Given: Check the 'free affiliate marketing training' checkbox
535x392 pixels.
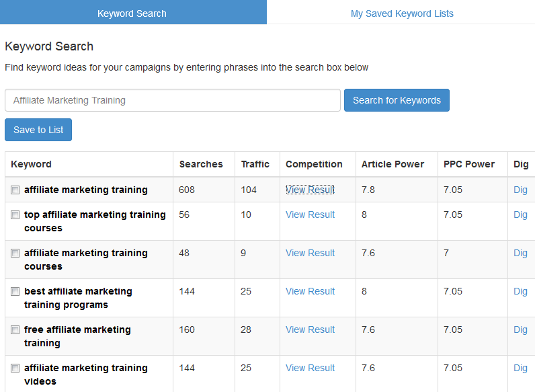Looking at the screenshot, I should coord(15,330).
